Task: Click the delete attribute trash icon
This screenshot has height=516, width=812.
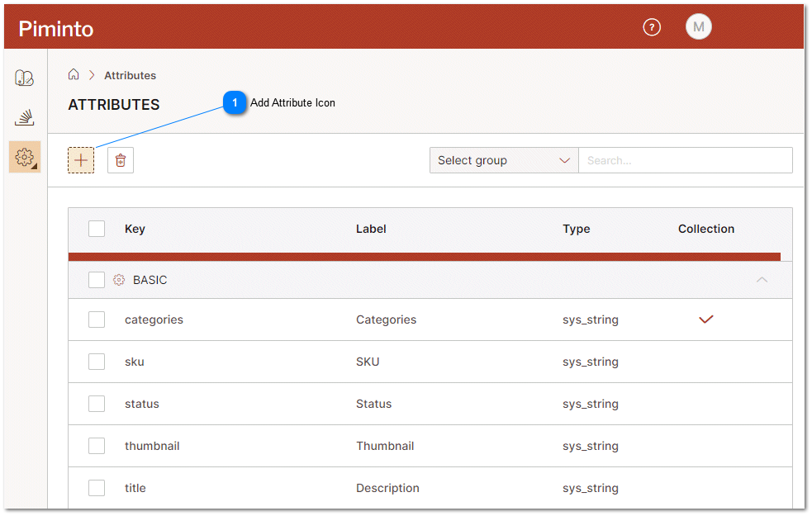Action: [x=120, y=159]
